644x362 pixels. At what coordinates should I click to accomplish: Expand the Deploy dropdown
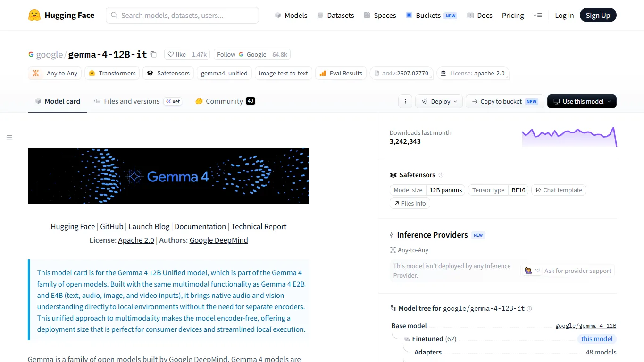[x=439, y=101]
